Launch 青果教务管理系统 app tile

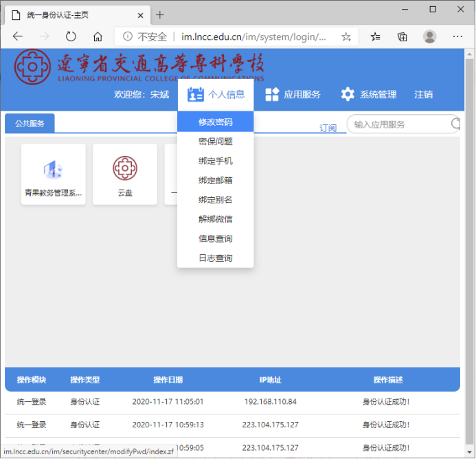(x=54, y=173)
